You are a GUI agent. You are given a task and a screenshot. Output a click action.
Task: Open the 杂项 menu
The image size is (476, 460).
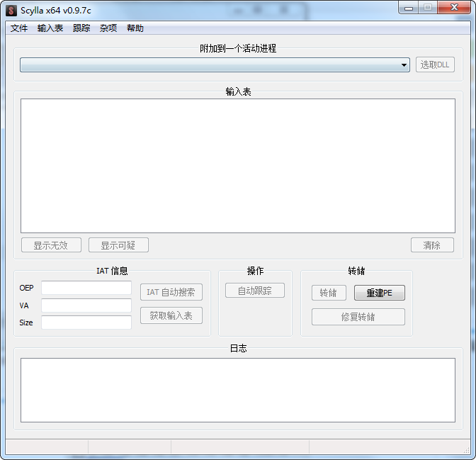point(108,28)
